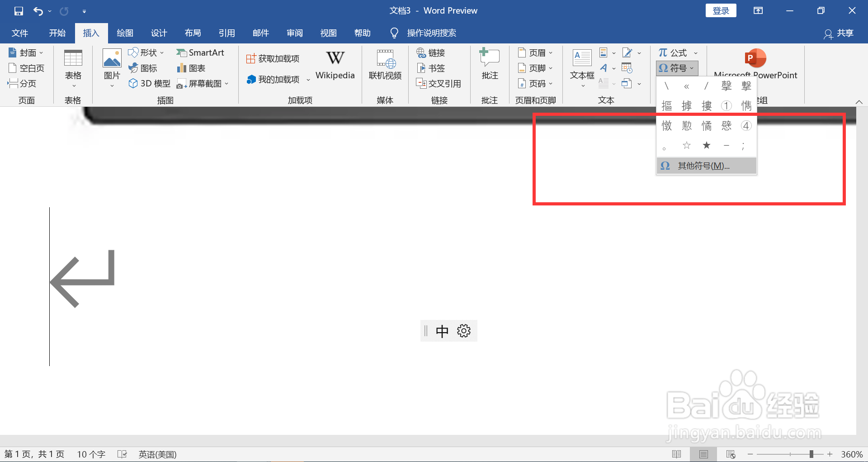The width and height of the screenshot is (868, 462).
Task: Toggle the 中 input language indicator
Action: coord(442,331)
